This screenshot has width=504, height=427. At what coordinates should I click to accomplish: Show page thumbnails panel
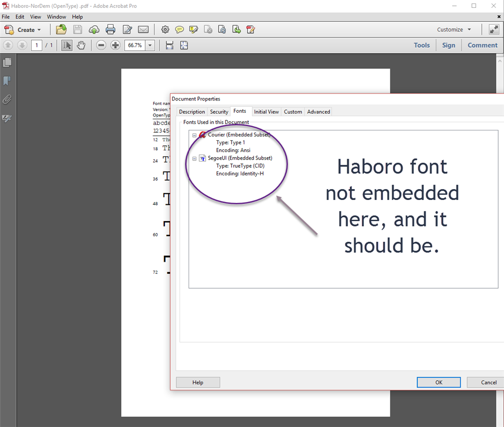point(7,63)
